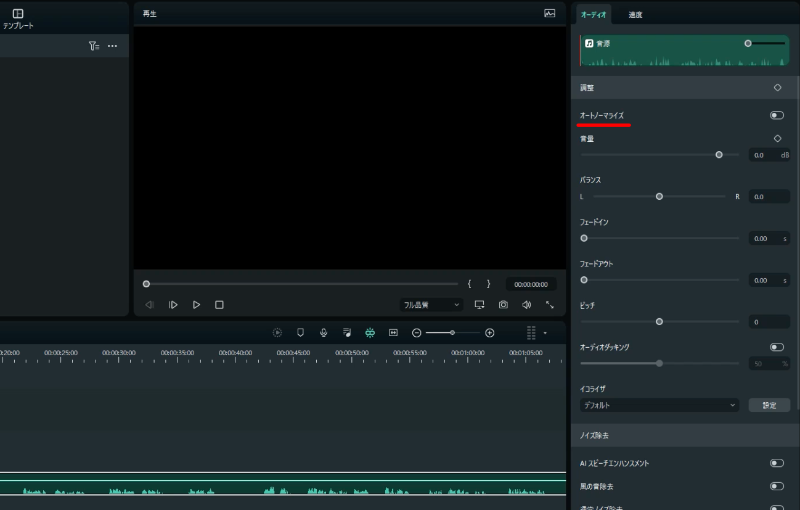800x510 pixels.
Task: Open the playback quality dropdown
Action: (x=431, y=305)
